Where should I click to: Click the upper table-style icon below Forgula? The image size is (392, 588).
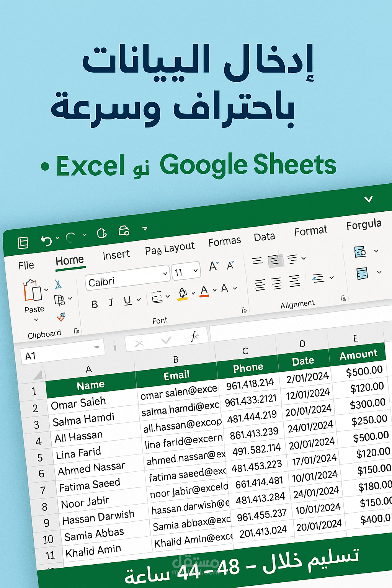(x=361, y=252)
